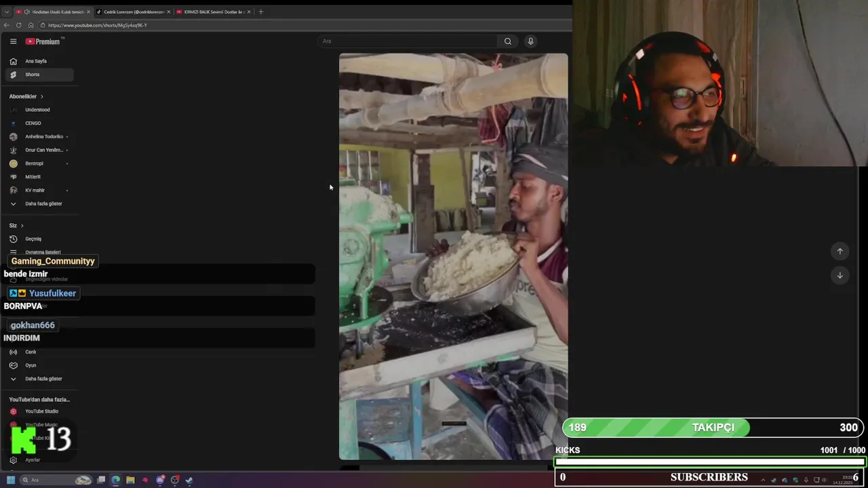The height and width of the screenshot is (488, 868).
Task: Start voice search with the microphone icon
Action: point(530,41)
